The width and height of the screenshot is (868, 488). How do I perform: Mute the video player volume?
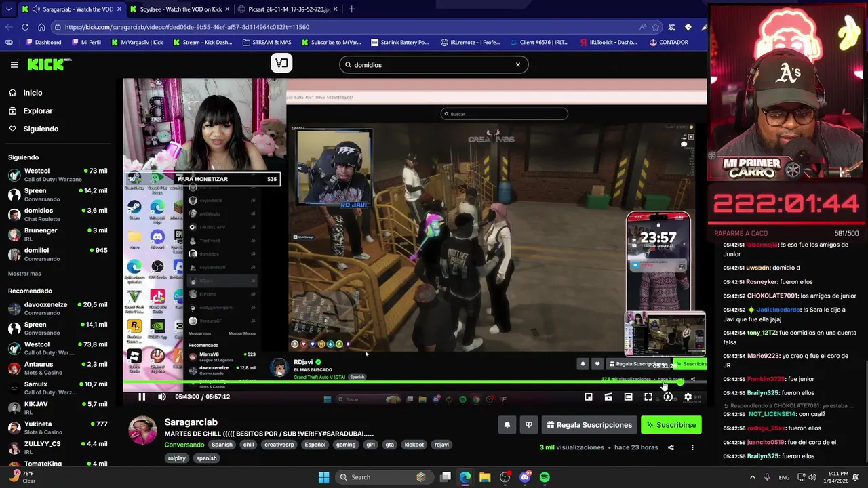tap(161, 396)
